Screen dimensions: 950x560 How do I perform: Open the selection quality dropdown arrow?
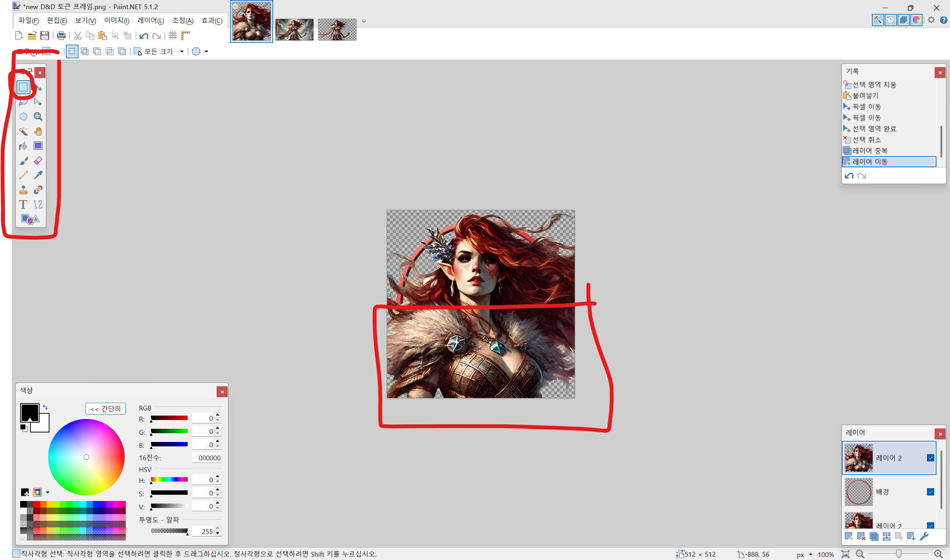tap(206, 51)
